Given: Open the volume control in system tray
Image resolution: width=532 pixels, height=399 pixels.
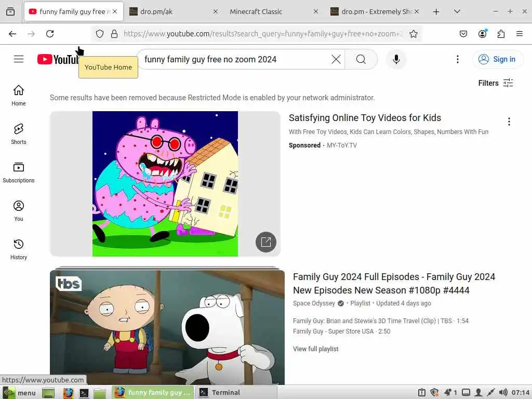Looking at the screenshot, I should (x=503, y=393).
